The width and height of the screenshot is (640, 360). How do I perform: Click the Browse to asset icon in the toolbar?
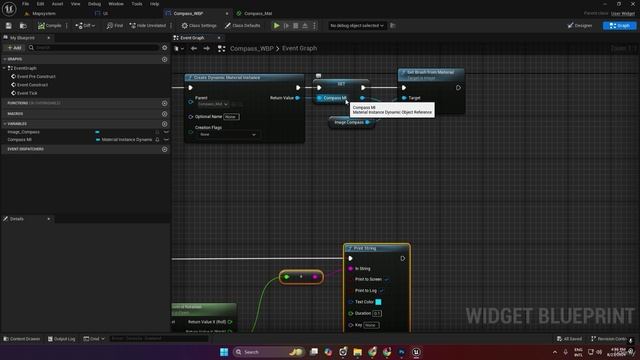click(23, 26)
